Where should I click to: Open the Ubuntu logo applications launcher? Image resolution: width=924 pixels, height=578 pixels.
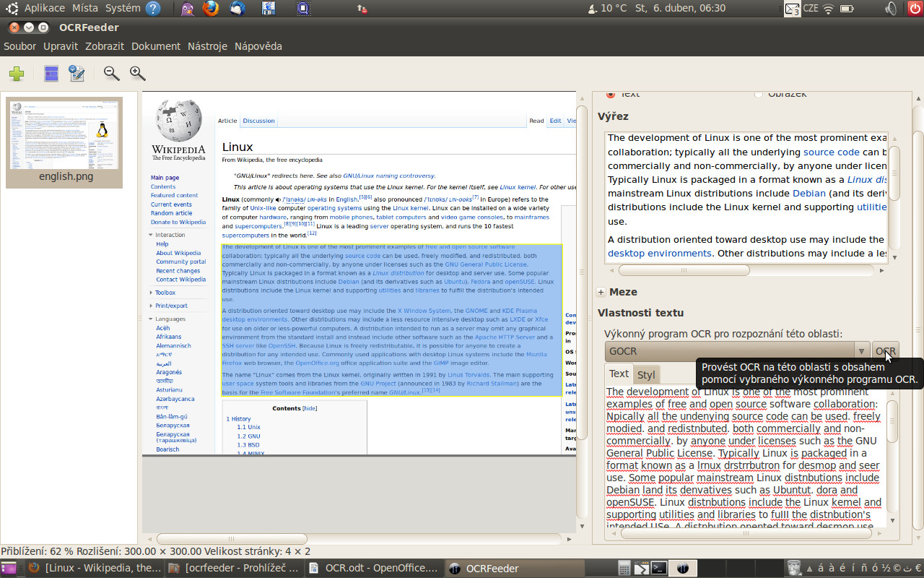point(12,9)
